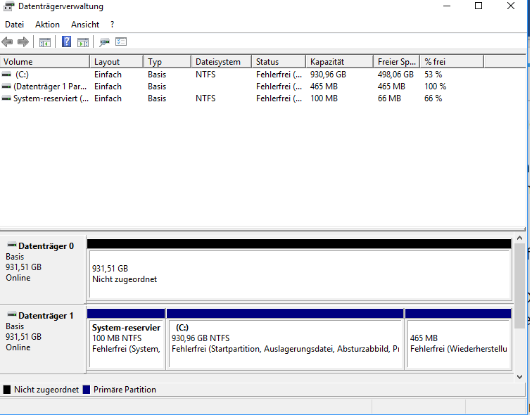Click the disk icon beside Datenträger 1
The width and height of the screenshot is (532, 415).
click(x=12, y=314)
